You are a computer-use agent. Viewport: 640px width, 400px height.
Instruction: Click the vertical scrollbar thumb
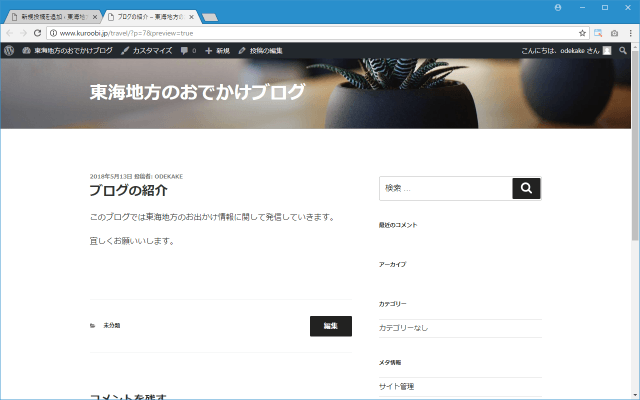635,146
